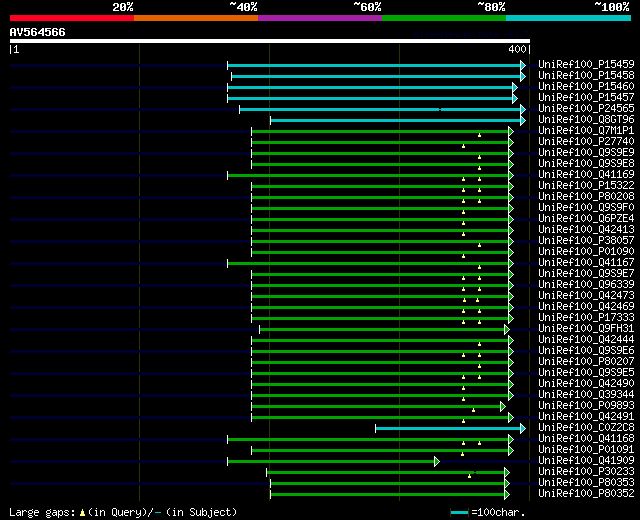Click the red 20% identity legend segment
The height and width of the screenshot is (520, 640).
[x=72, y=18]
